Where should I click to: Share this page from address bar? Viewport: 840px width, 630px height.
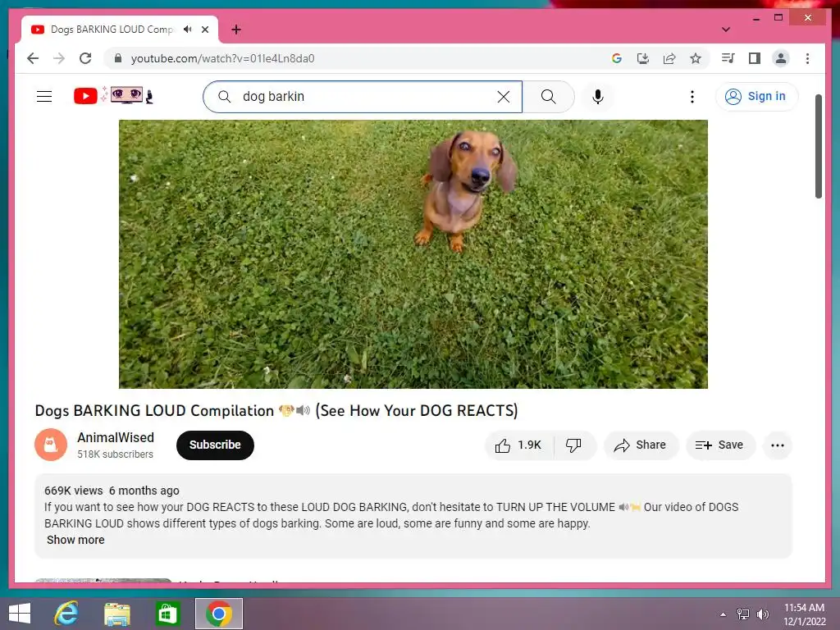tap(669, 58)
